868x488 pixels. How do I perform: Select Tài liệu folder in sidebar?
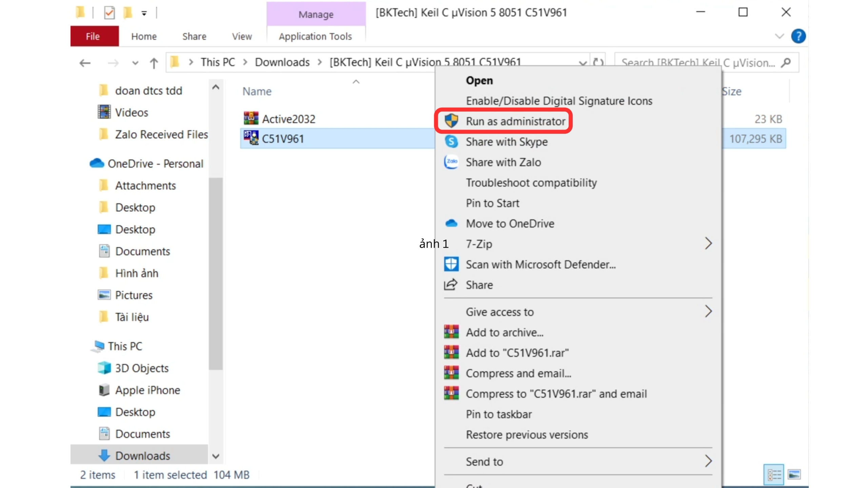[124, 317]
